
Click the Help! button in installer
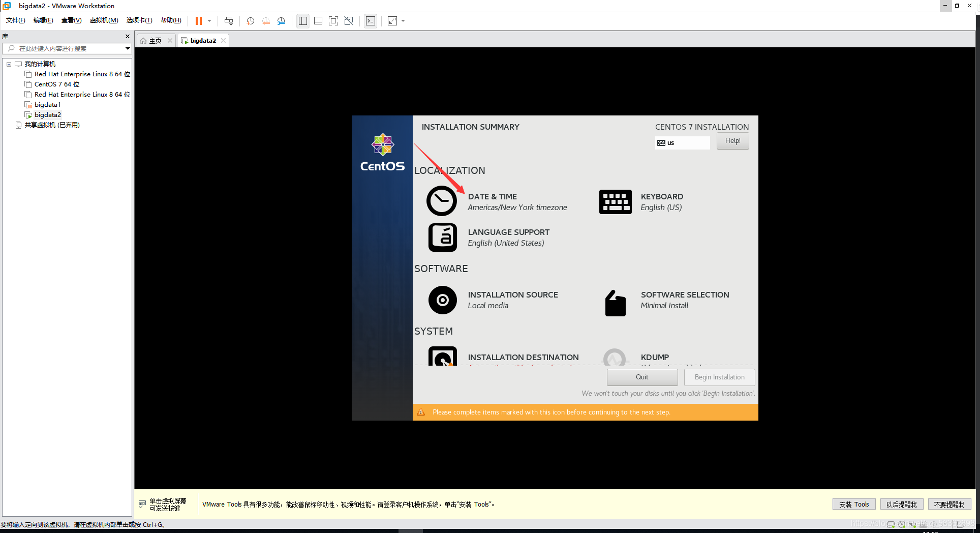[732, 141]
